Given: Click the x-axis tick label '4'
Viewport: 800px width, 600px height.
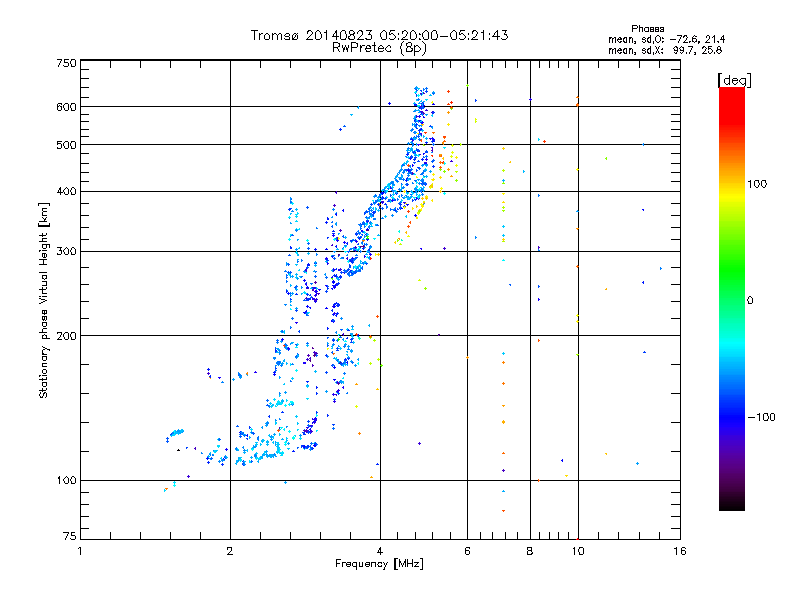Looking at the screenshot, I should pyautogui.click(x=380, y=551).
